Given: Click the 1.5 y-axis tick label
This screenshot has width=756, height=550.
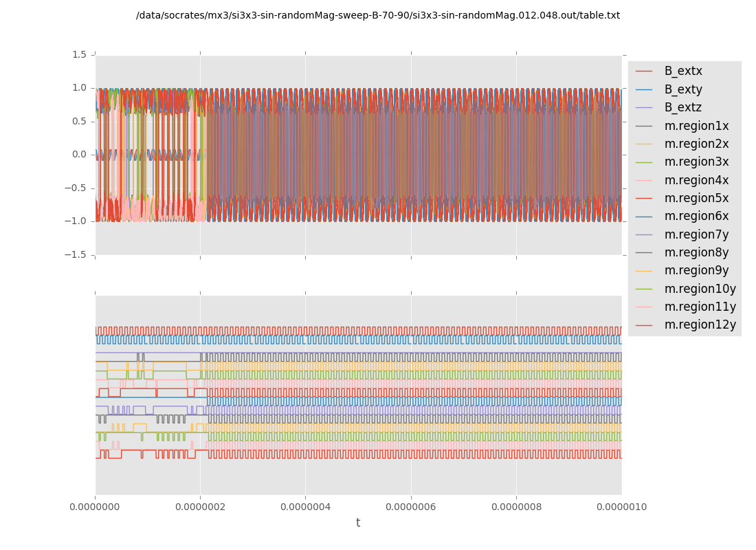Looking at the screenshot, I should point(79,54).
